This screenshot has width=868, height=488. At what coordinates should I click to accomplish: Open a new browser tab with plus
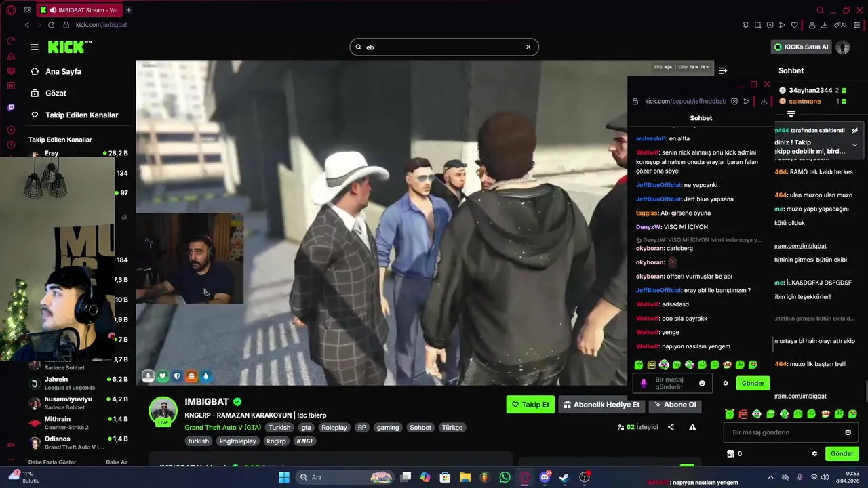pyautogui.click(x=128, y=10)
